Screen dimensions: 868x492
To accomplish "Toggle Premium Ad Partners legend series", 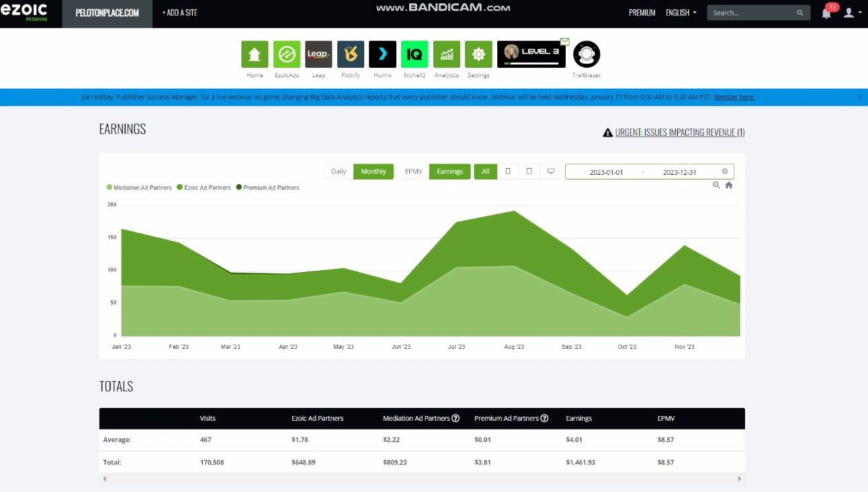I will (268, 188).
